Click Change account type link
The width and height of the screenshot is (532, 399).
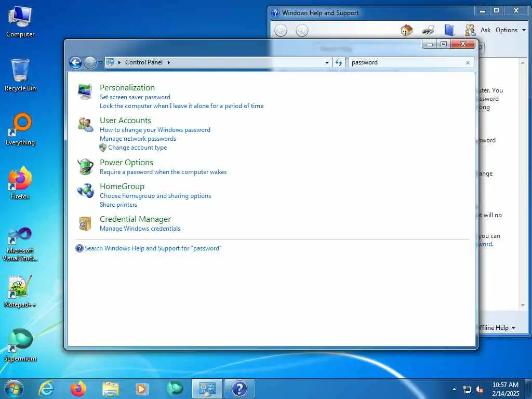(x=137, y=148)
